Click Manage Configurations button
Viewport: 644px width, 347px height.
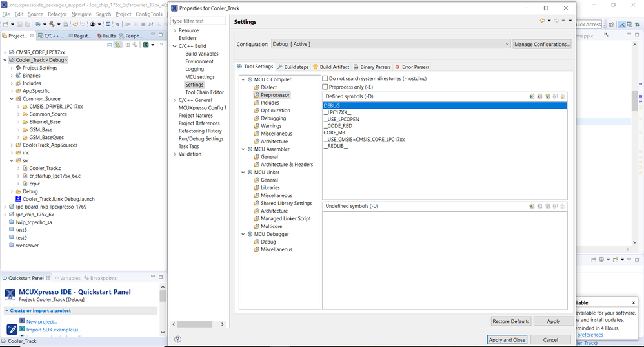[542, 44]
